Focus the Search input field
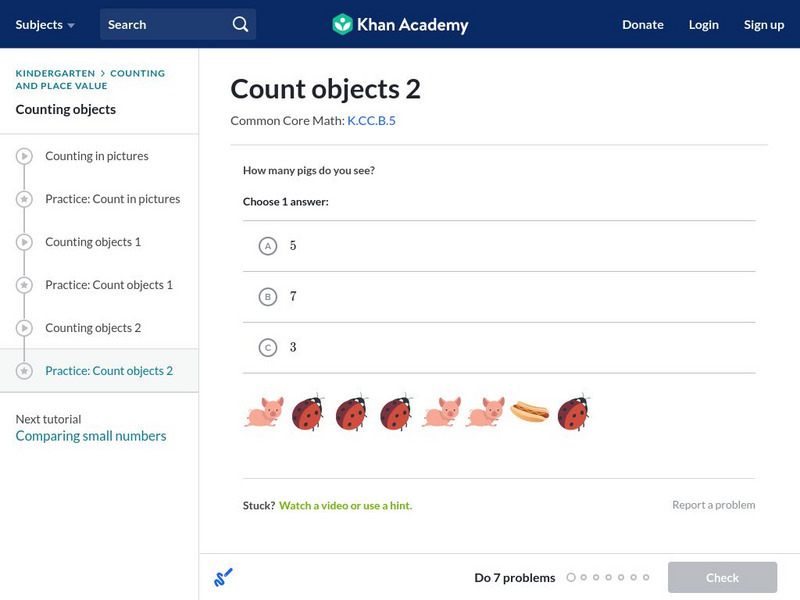 165,24
